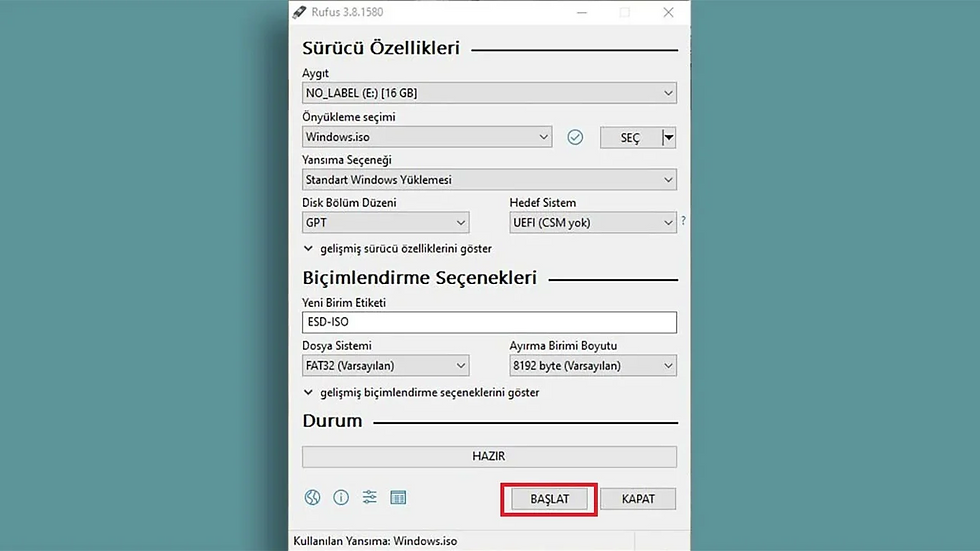Expand gelişmiş sürücü özelliklerini göster
This screenshot has height=551, width=980.
pyautogui.click(x=398, y=249)
